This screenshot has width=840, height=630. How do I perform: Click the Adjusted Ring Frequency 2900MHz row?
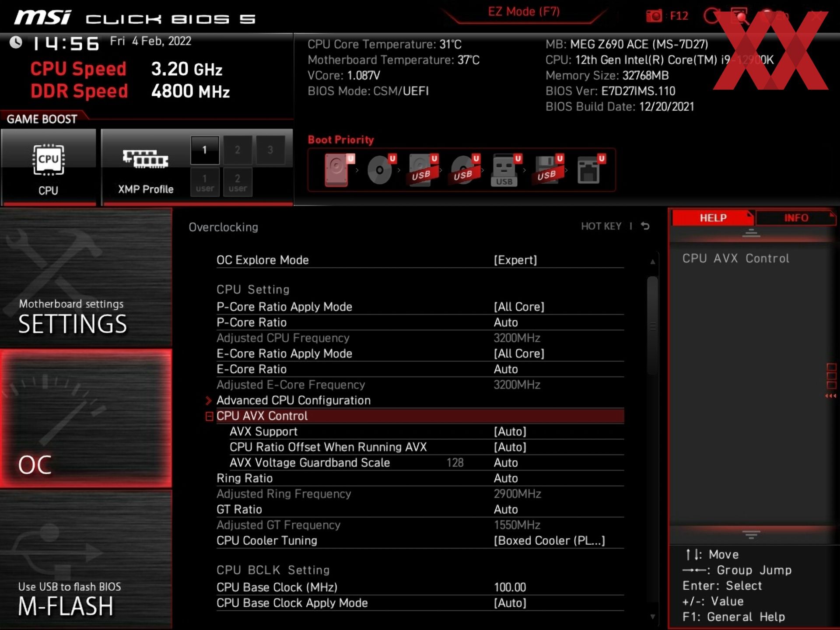(x=420, y=494)
